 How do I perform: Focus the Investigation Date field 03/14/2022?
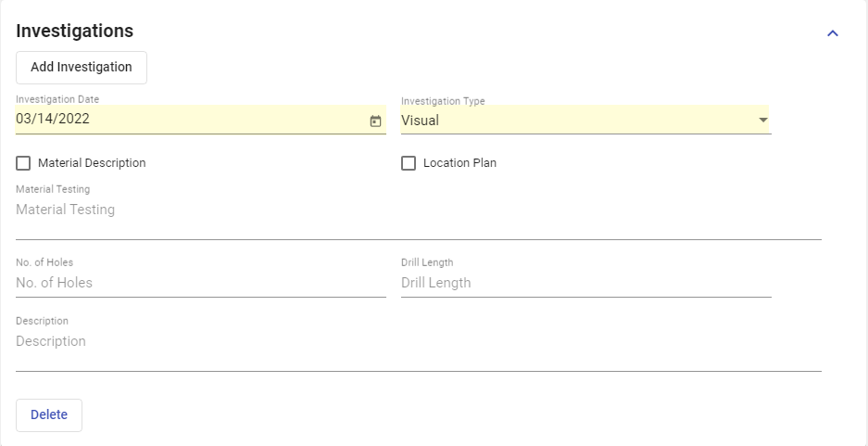click(185, 120)
